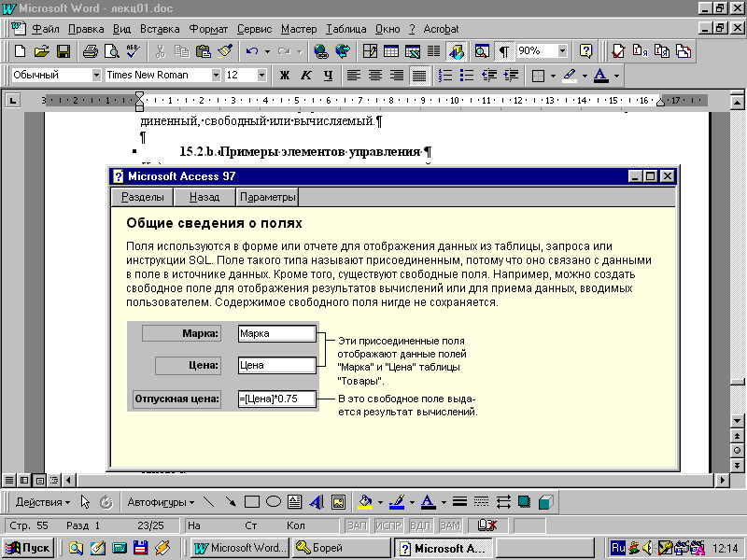This screenshot has width=747, height=560.
Task: Switch to Microsoft Word taskbar button
Action: (x=241, y=548)
